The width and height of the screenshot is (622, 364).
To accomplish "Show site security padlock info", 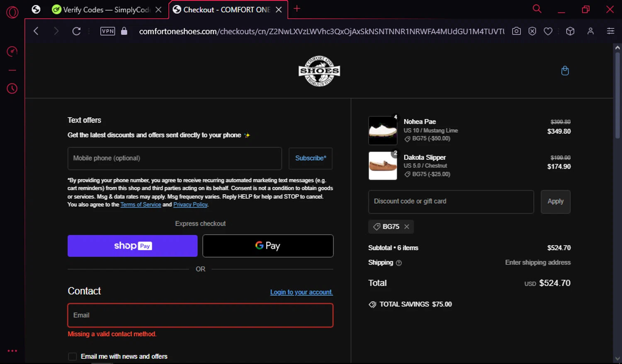I will (x=124, y=31).
